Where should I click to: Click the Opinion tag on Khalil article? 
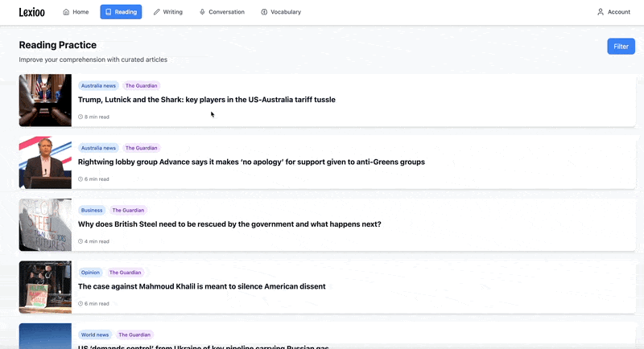click(90, 273)
